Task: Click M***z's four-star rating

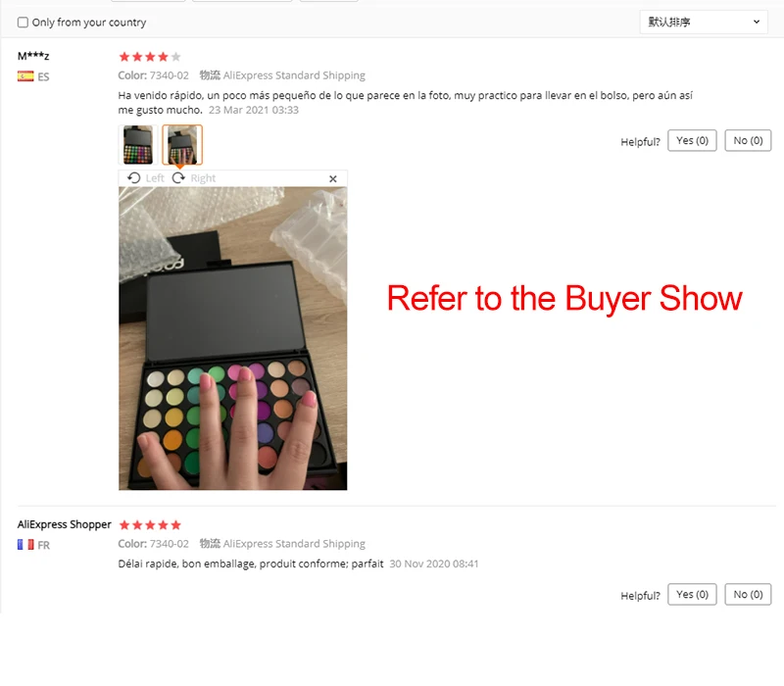Action: click(150, 57)
